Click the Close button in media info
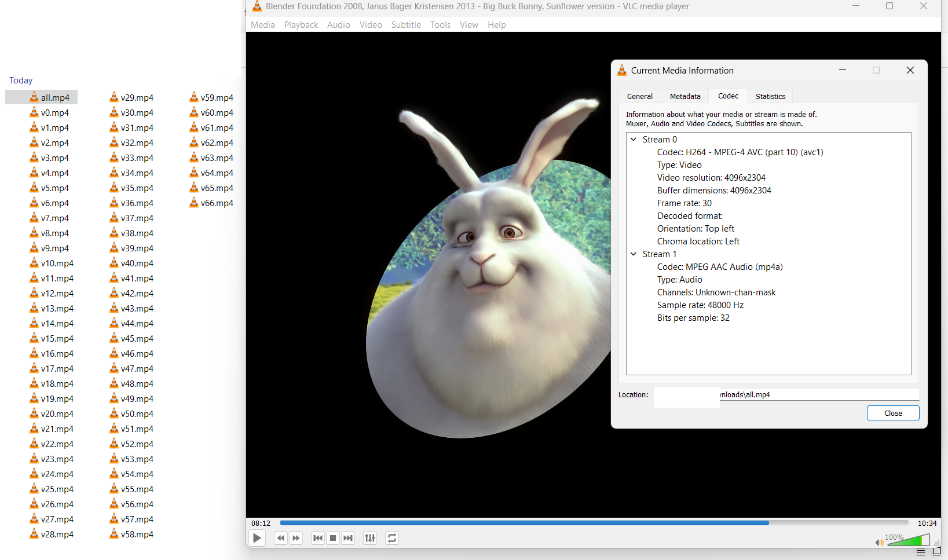This screenshot has width=948, height=560. tap(892, 413)
